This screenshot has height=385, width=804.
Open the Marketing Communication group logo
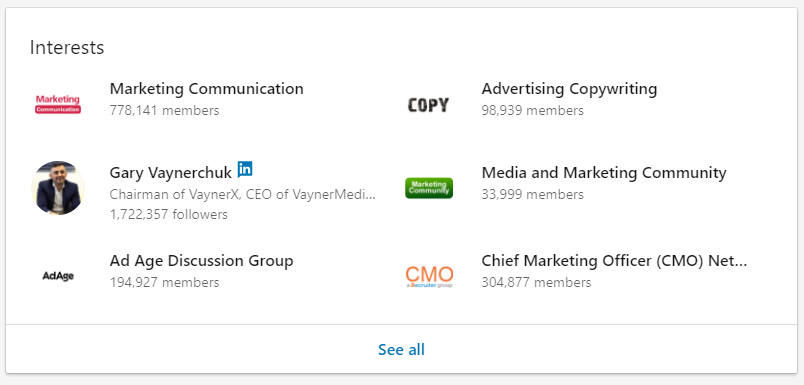(58, 104)
